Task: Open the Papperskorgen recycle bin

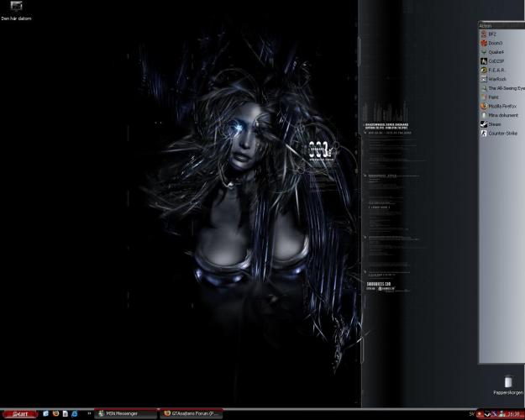Action: [x=507, y=384]
